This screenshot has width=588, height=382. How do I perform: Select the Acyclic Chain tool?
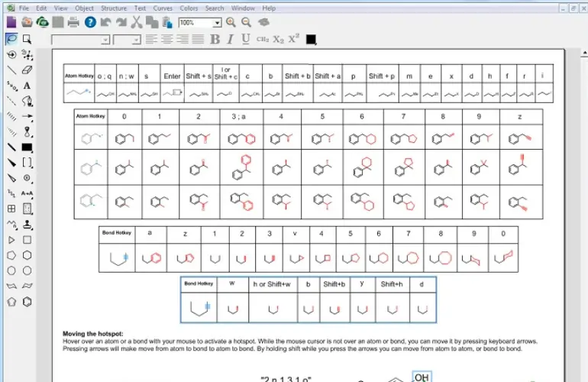point(11,225)
